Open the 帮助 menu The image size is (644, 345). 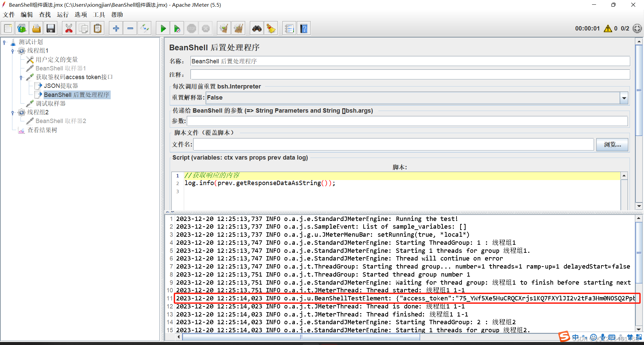[117, 15]
